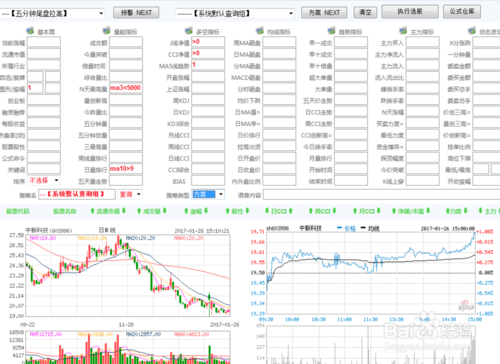Sort 成交量 descending with its down arrow
This screenshot has height=364, width=500.
click(164, 211)
